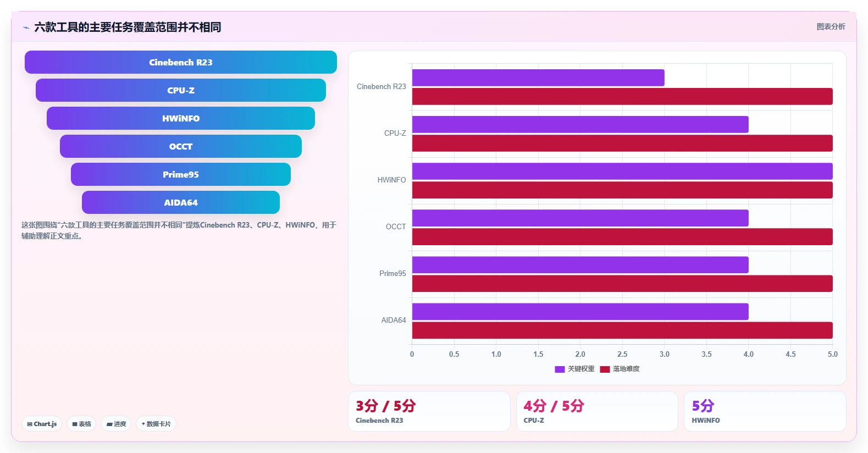Toggle the 落地难度 legend swatch
Image resolution: width=868 pixels, height=453 pixels.
point(605,369)
